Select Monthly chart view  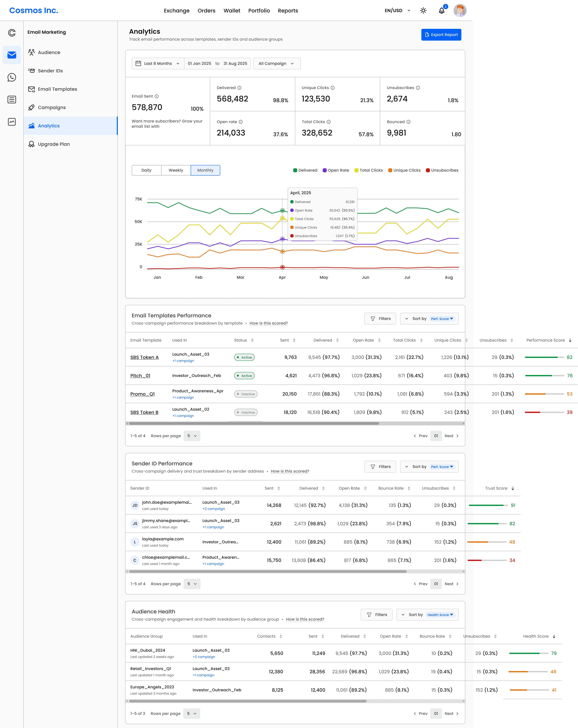[x=205, y=170]
